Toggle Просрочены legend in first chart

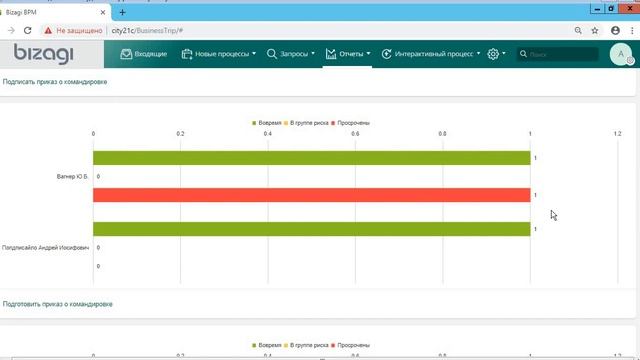pyautogui.click(x=350, y=123)
